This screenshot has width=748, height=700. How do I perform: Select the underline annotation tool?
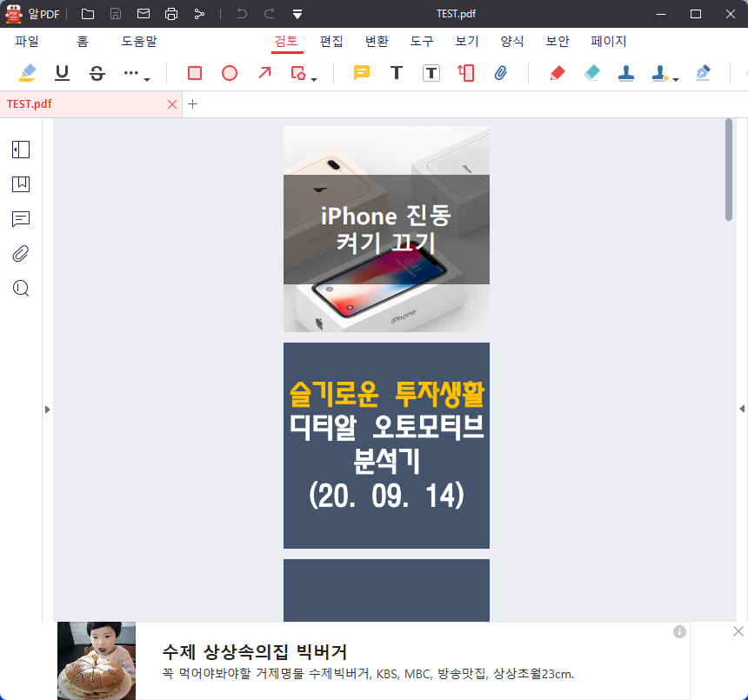click(x=62, y=73)
